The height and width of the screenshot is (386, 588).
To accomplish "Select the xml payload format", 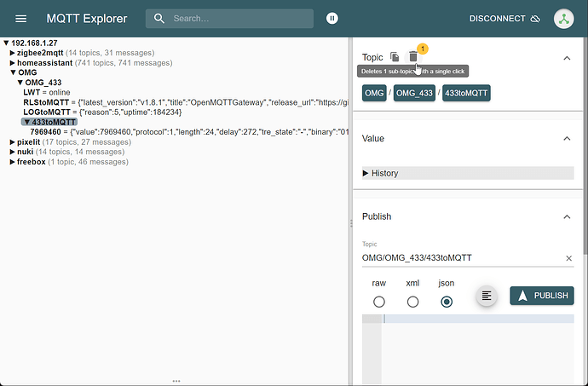I will (x=412, y=302).
